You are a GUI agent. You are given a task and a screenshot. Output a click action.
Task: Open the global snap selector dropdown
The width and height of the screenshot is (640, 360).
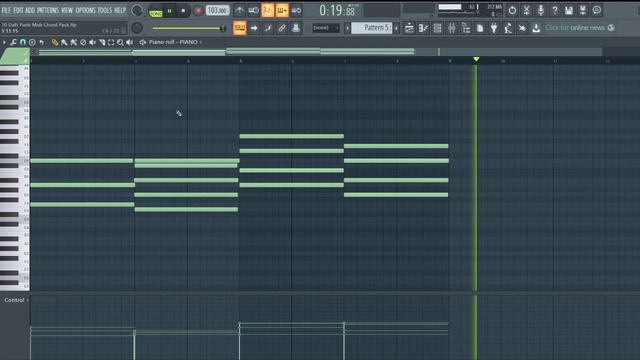[x=326, y=28]
